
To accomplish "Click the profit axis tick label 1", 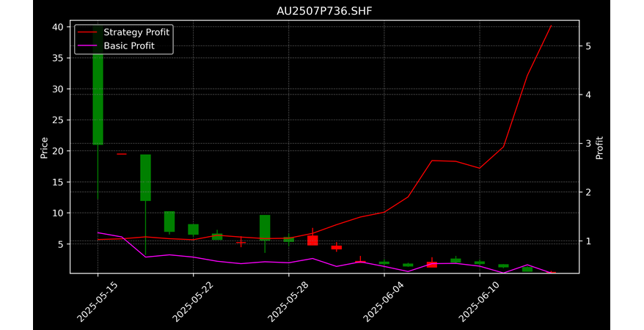I will [x=588, y=241].
